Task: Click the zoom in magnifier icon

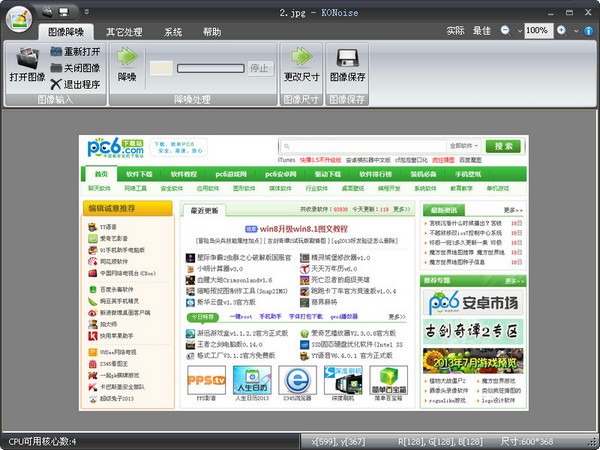Action: (x=562, y=31)
